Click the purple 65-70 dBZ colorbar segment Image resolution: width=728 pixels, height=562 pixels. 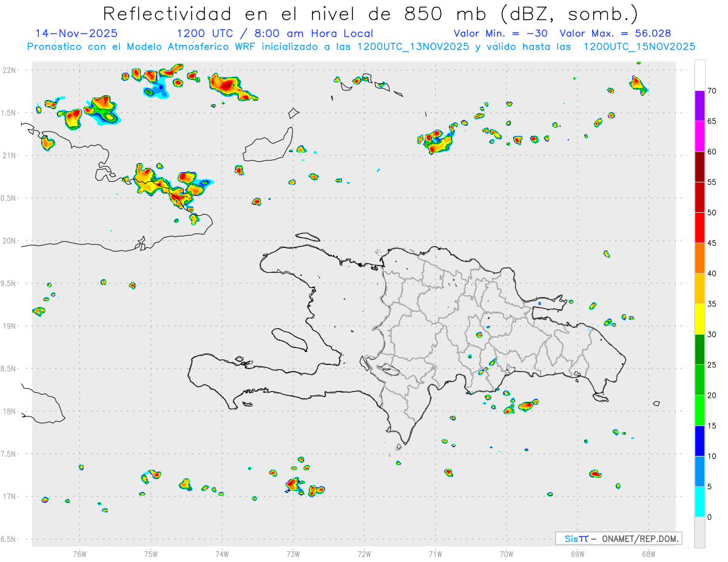tap(699, 106)
